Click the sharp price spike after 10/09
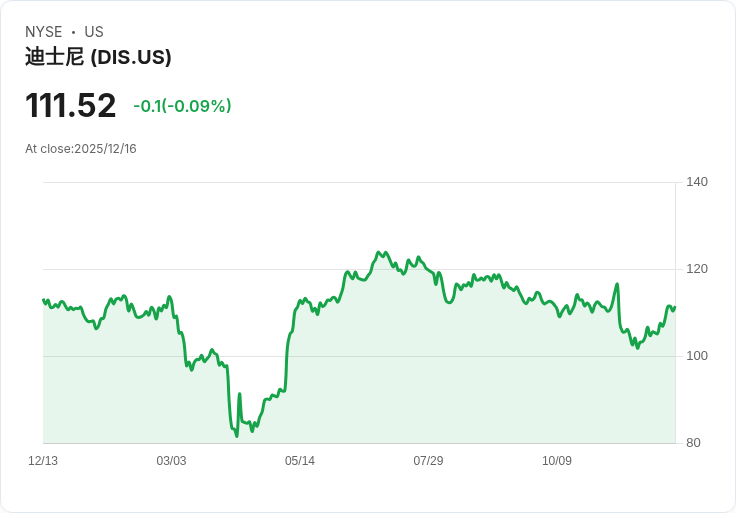 617,284
